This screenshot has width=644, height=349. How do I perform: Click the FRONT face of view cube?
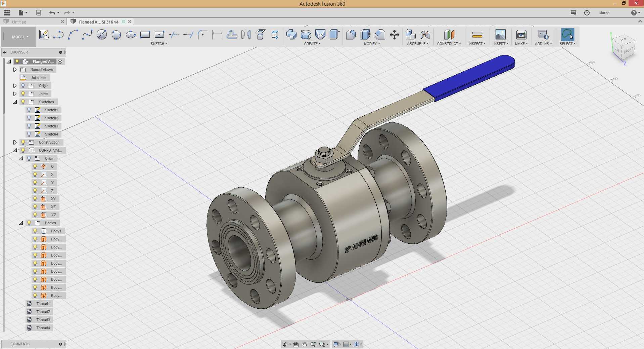point(628,51)
